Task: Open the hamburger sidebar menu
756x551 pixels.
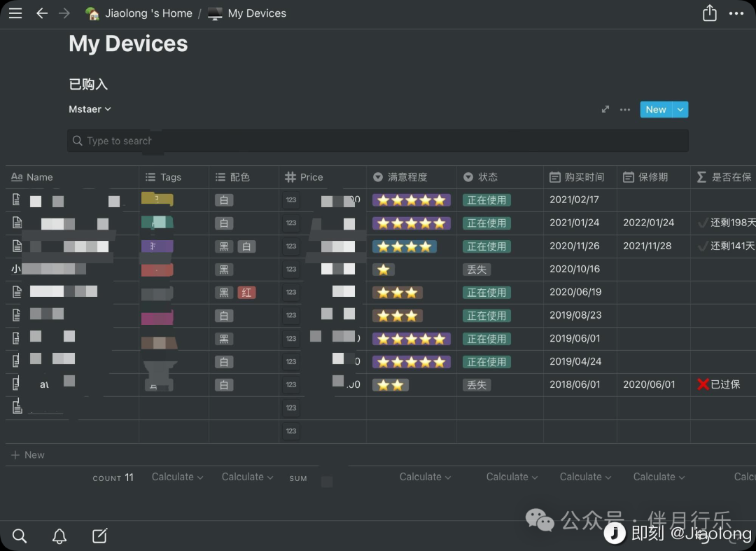Action: pyautogui.click(x=15, y=13)
